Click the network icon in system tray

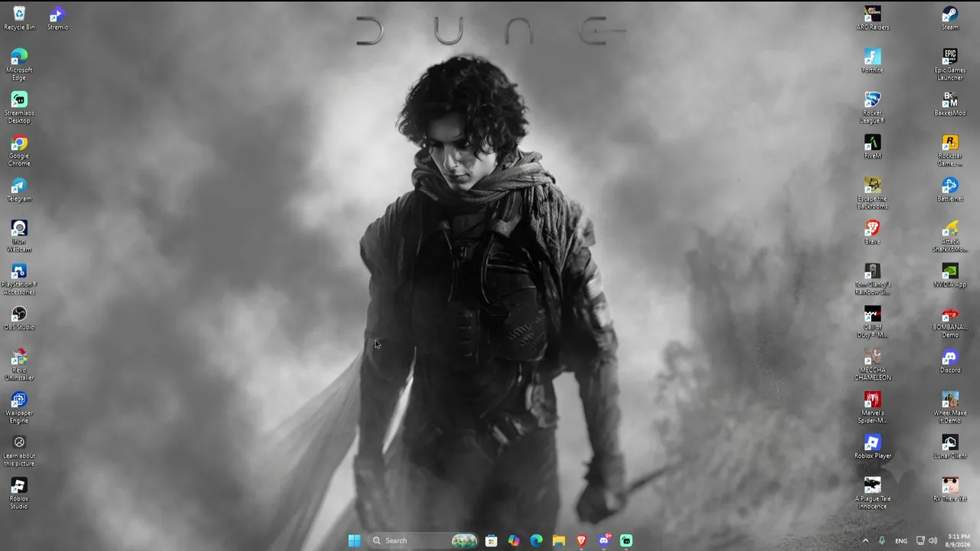tap(920, 540)
